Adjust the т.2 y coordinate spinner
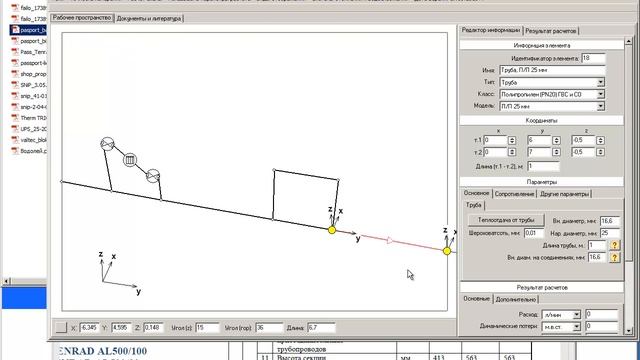 [x=556, y=152]
